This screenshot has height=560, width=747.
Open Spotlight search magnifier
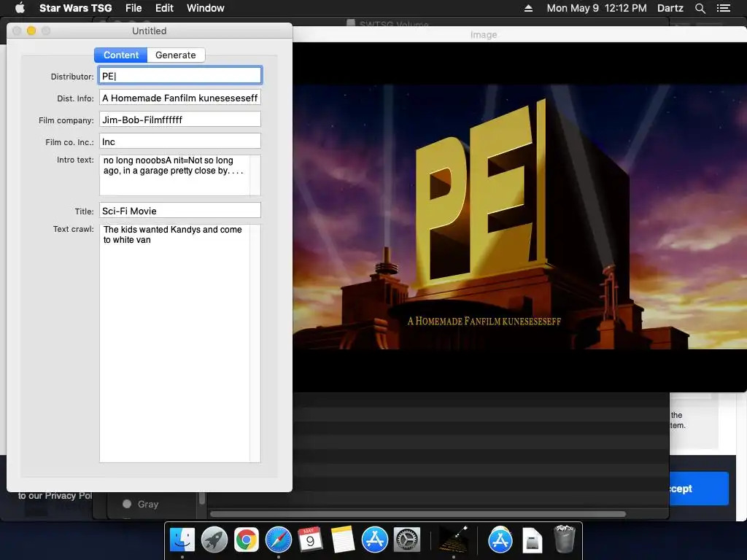coord(700,8)
